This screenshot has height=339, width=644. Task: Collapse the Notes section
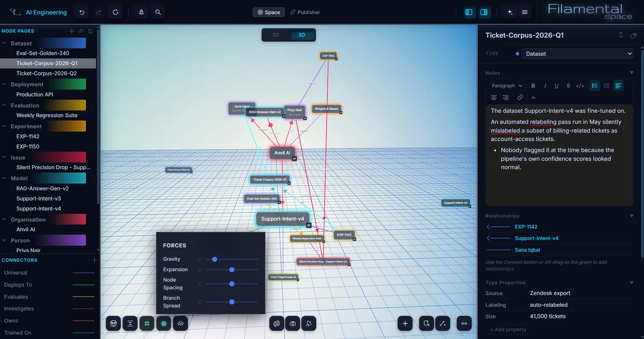(632, 73)
